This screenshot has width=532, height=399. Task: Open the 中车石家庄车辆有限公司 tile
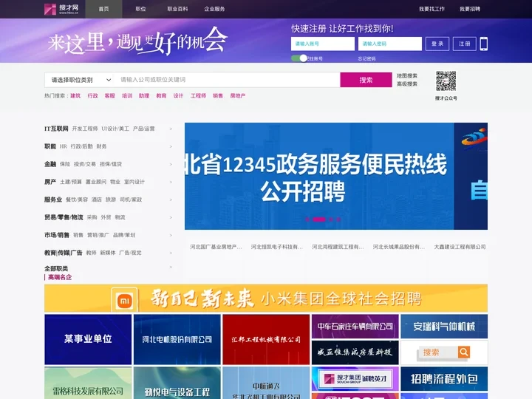pos(355,327)
